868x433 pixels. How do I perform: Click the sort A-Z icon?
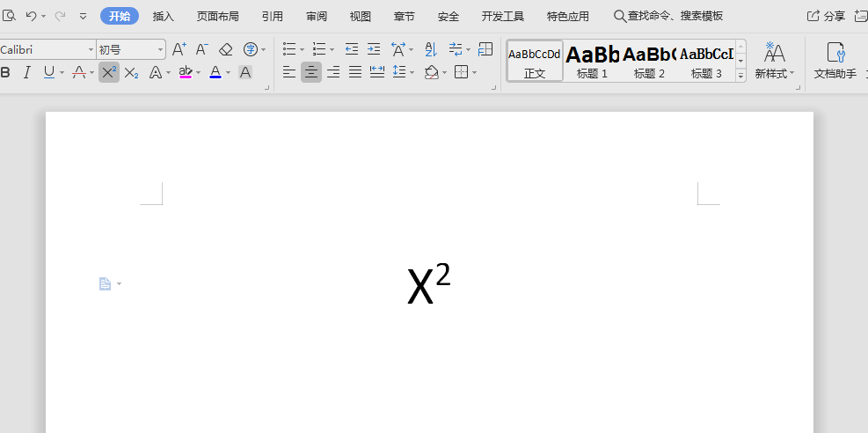pos(430,49)
